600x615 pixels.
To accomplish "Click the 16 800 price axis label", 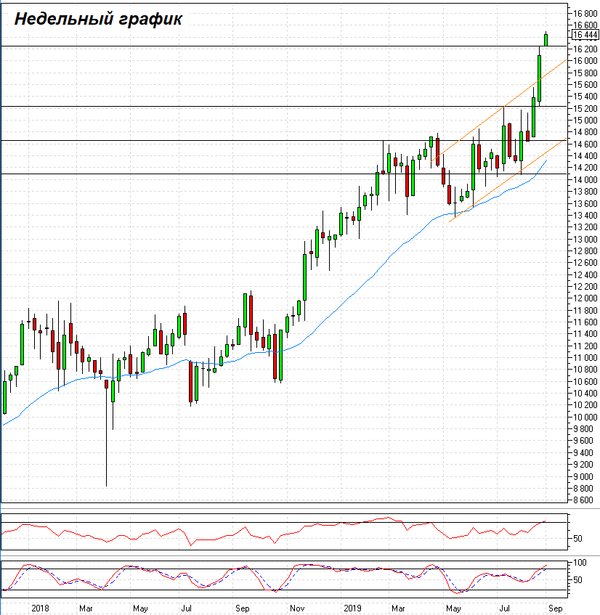I will (x=585, y=14).
